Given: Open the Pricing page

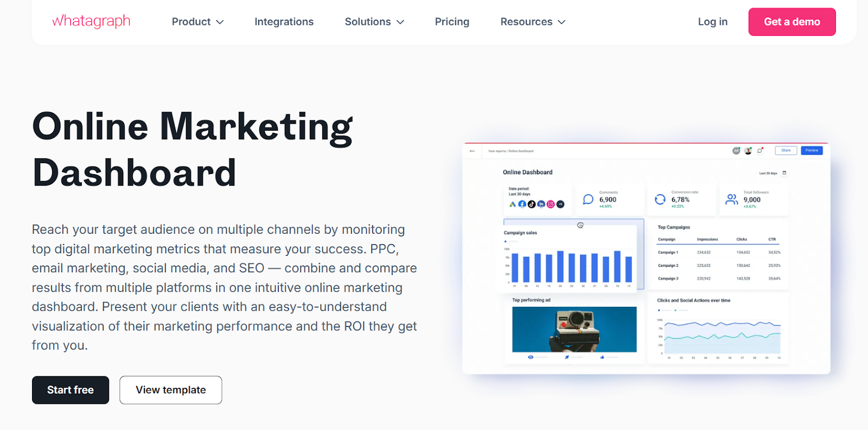Looking at the screenshot, I should 452,22.
